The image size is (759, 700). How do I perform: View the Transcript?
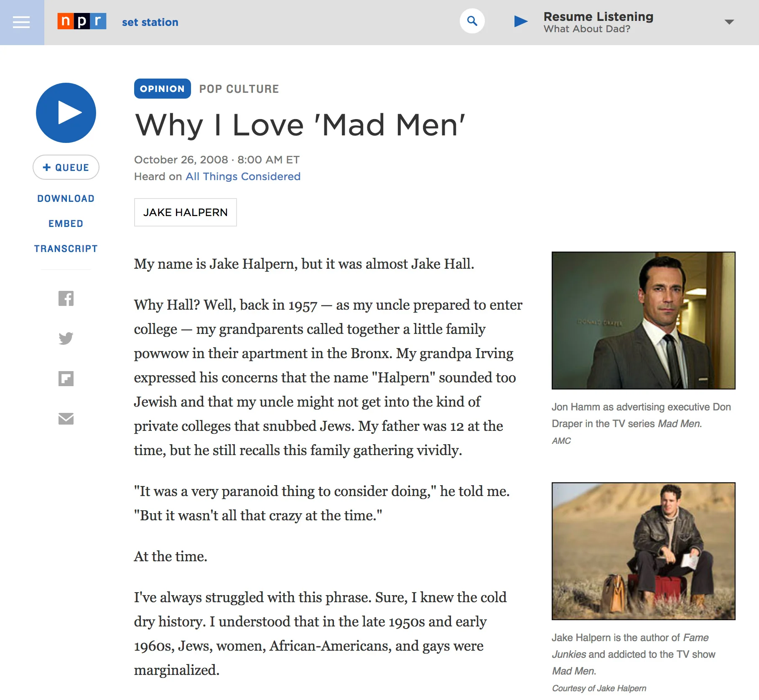click(66, 249)
